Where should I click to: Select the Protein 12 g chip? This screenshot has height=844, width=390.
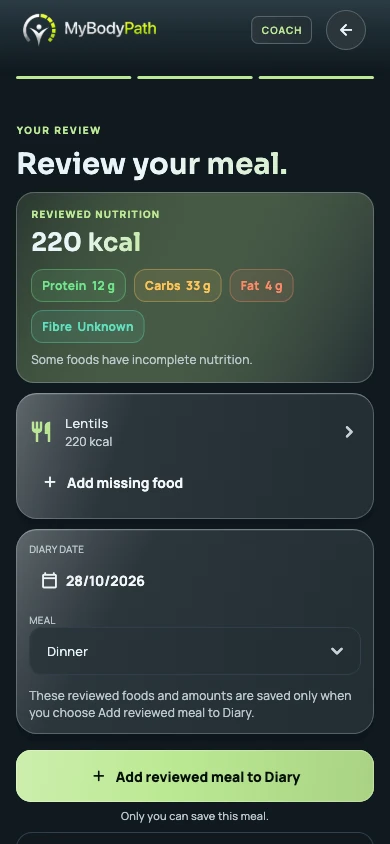[79, 285]
